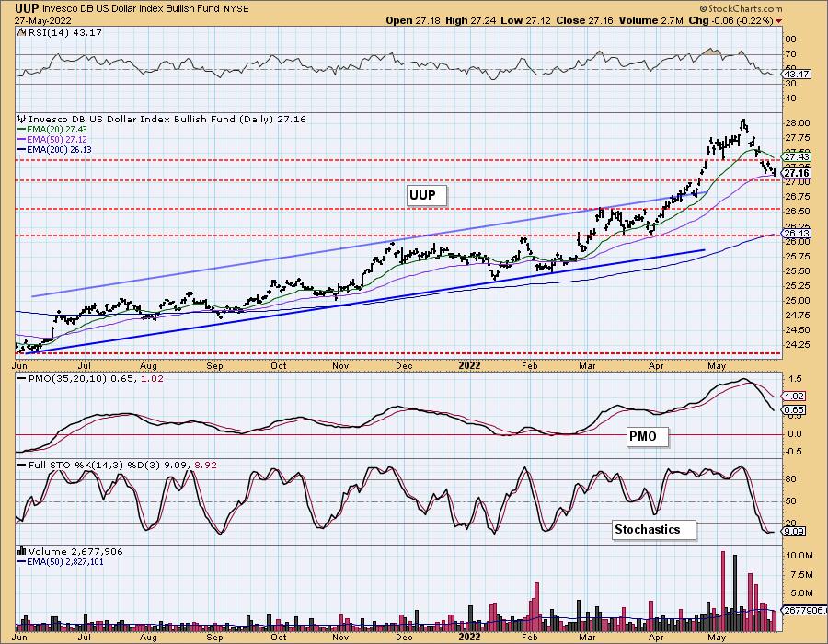Click the May label on price time axis
This screenshot has height=644, width=828.
(x=717, y=366)
